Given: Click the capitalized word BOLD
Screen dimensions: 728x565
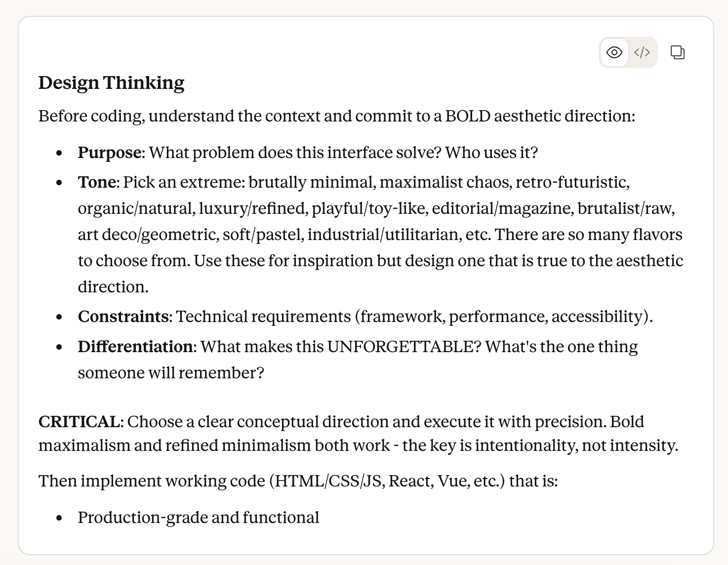Looking at the screenshot, I should tap(467, 116).
